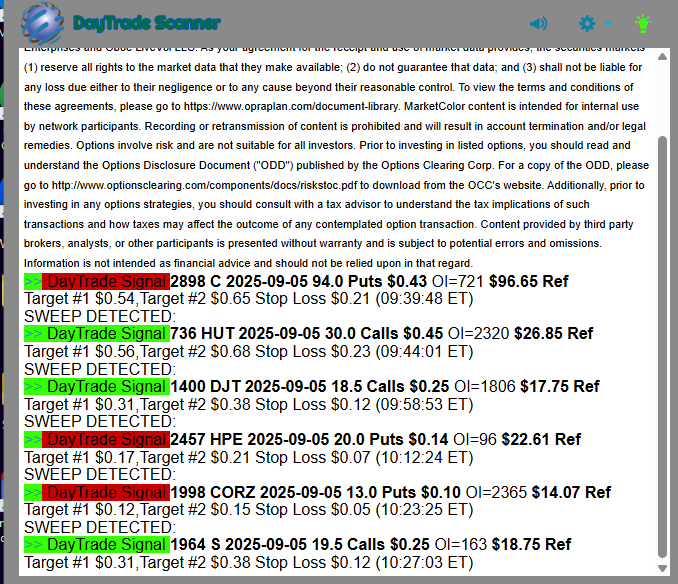The height and width of the screenshot is (584, 678).
Task: Click 'SWEEP DETECTED:' above DJT signal
Action: 100,369
